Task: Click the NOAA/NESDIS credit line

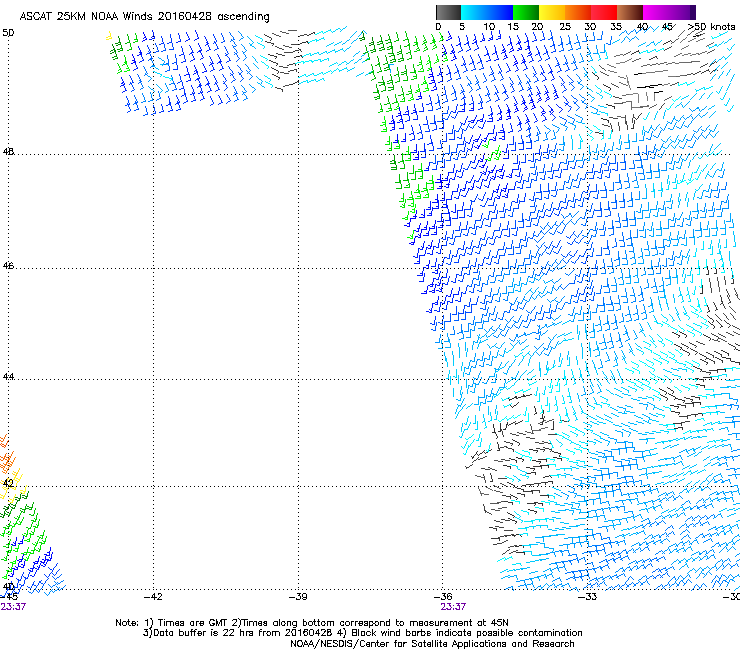Action: click(432, 644)
